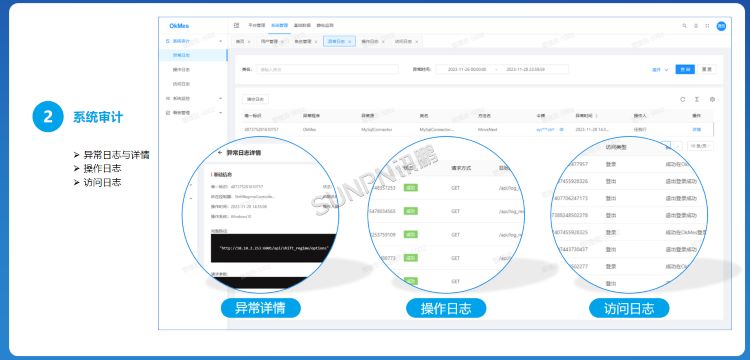This screenshot has height=360, width=750.
Task: Open the search icon in the top-right header
Action: point(684,26)
